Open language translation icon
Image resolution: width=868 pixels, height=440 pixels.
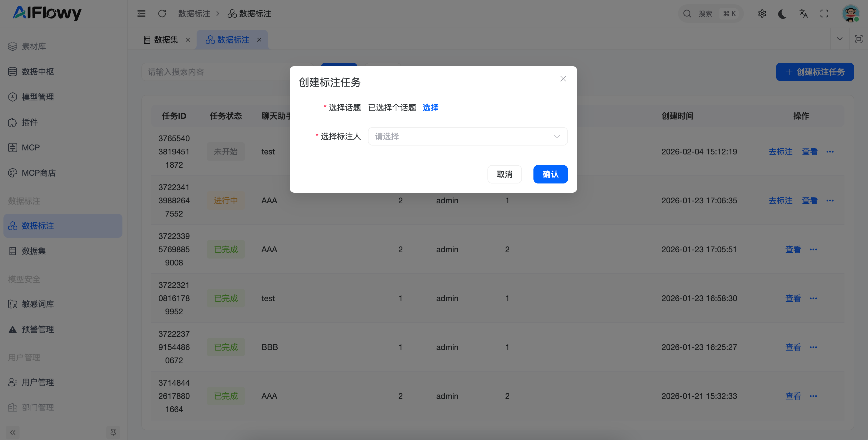[x=803, y=14]
